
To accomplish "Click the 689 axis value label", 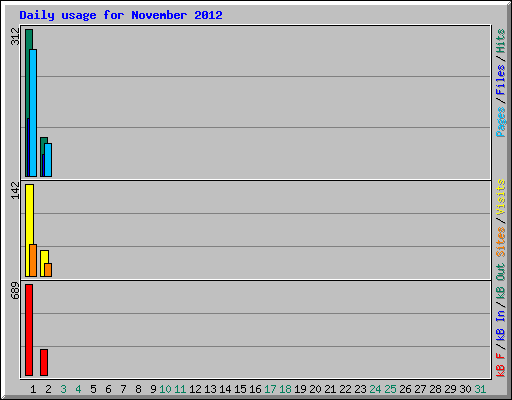I will (15, 290).
